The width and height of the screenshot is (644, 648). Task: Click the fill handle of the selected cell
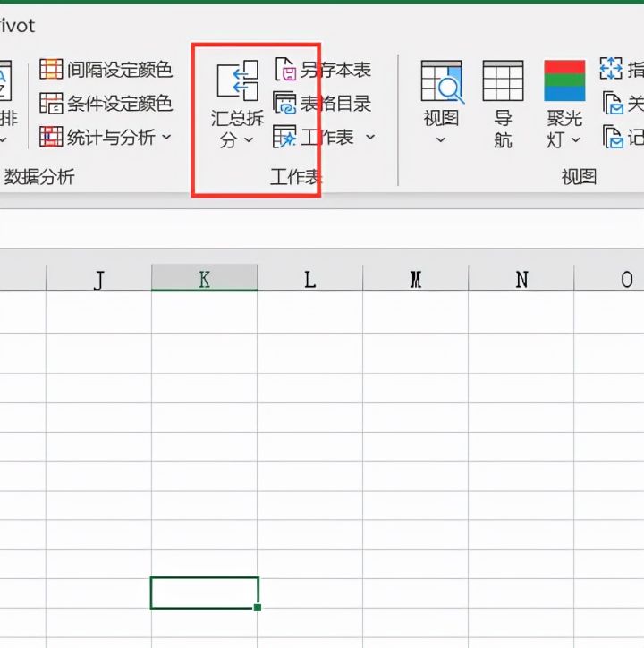[258, 608]
